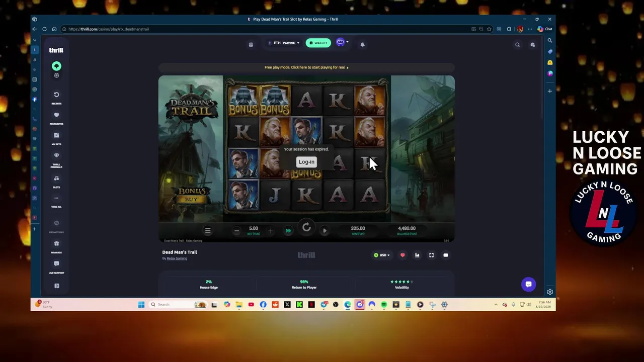Open the Copilot Chat button in the browser
The height and width of the screenshot is (362, 644).
coord(545,29)
